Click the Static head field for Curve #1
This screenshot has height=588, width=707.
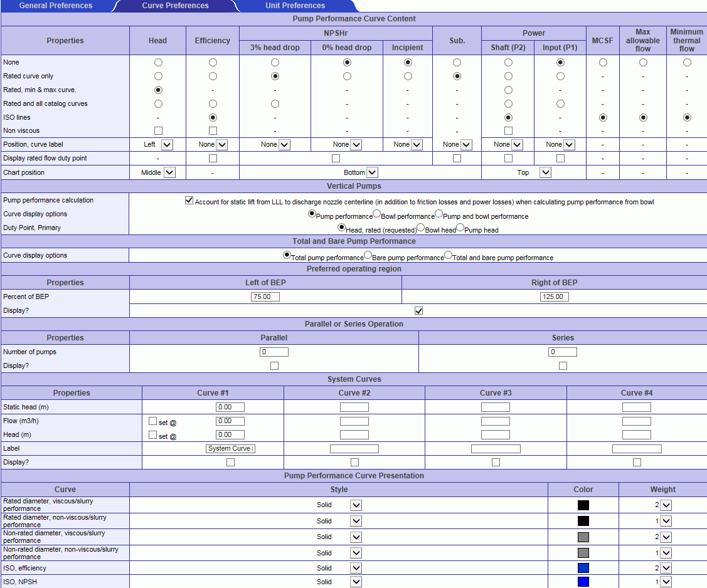(x=230, y=407)
